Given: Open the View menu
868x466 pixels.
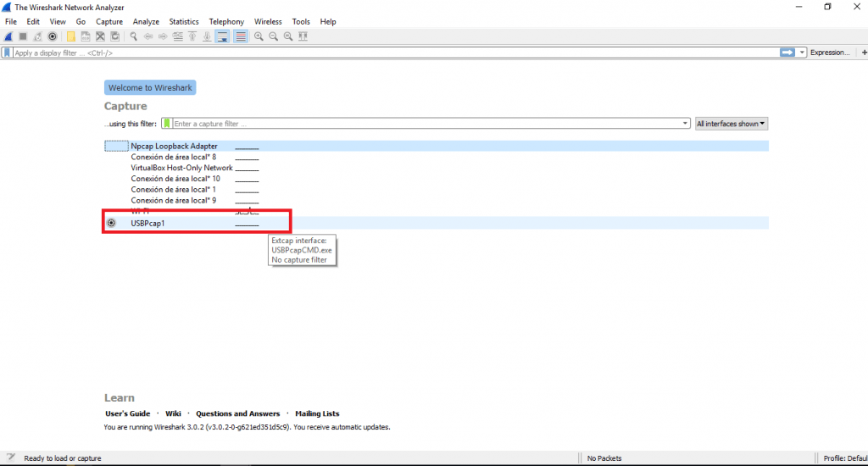Looking at the screenshot, I should 58,21.
